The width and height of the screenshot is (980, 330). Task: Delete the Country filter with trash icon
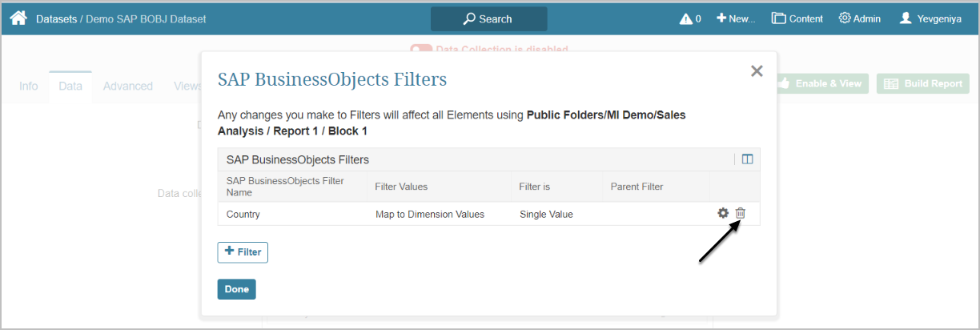741,213
